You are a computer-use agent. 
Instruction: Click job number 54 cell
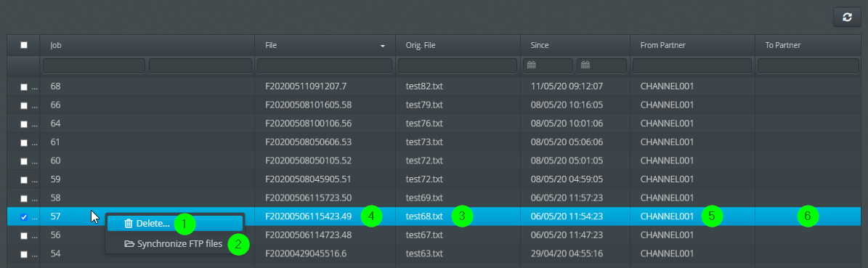(x=147, y=253)
